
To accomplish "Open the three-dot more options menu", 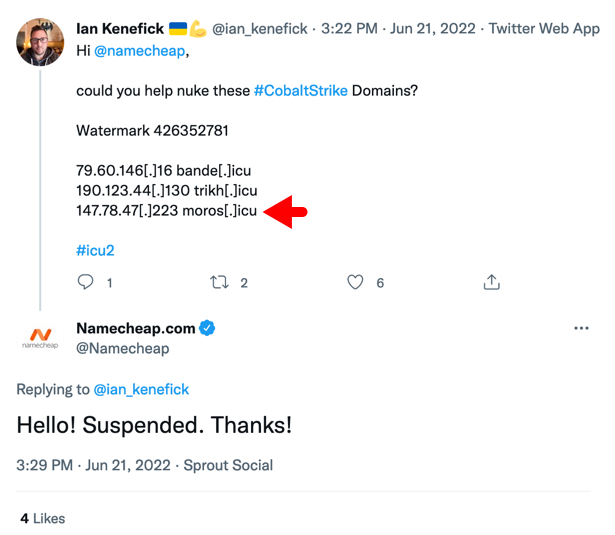I will [581, 329].
